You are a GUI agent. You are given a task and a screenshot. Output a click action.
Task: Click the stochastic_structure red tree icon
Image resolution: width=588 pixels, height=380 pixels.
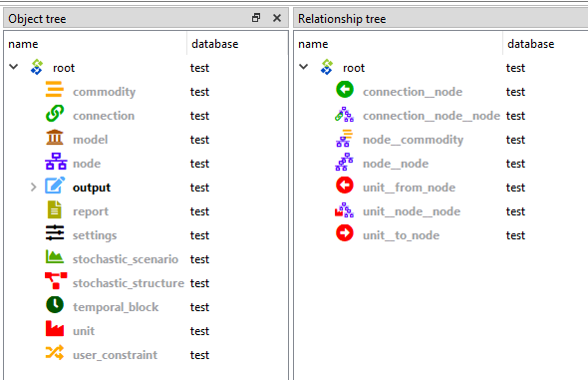pyautogui.click(x=56, y=281)
